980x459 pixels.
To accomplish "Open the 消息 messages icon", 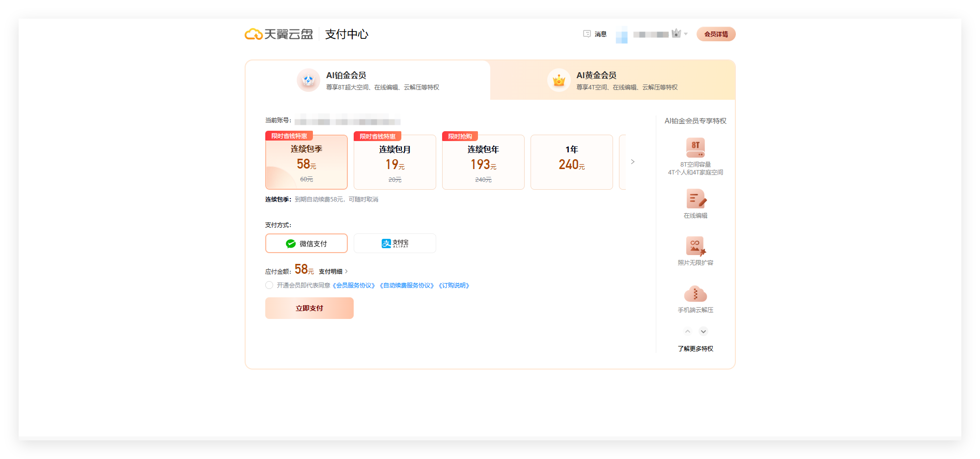I will pyautogui.click(x=587, y=34).
